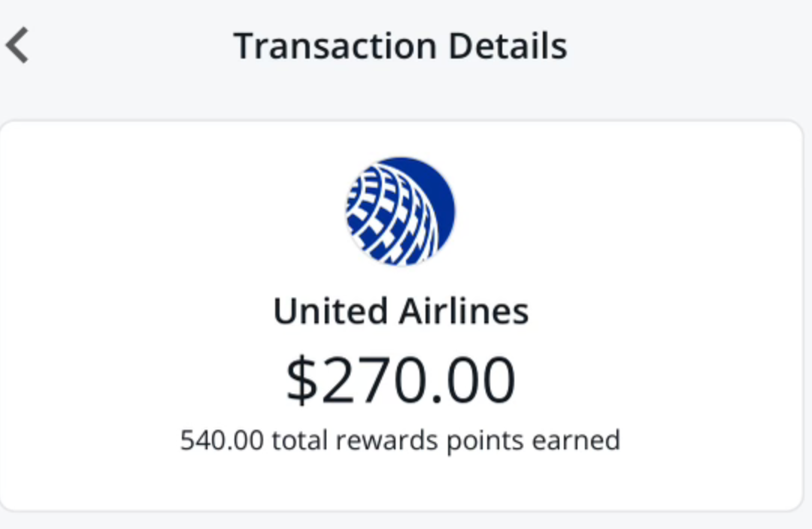Select the Transaction Details header title
The height and width of the screenshot is (529, 812).
(400, 46)
